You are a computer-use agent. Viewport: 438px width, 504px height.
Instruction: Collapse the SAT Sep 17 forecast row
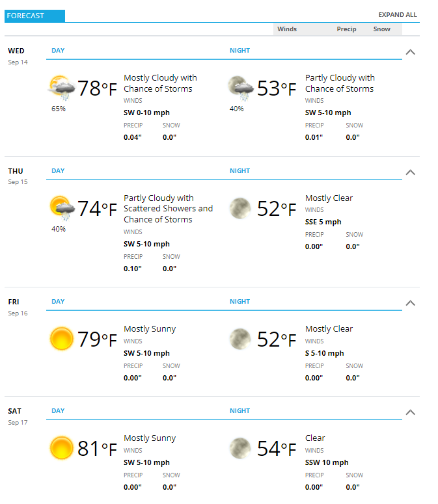tap(411, 412)
